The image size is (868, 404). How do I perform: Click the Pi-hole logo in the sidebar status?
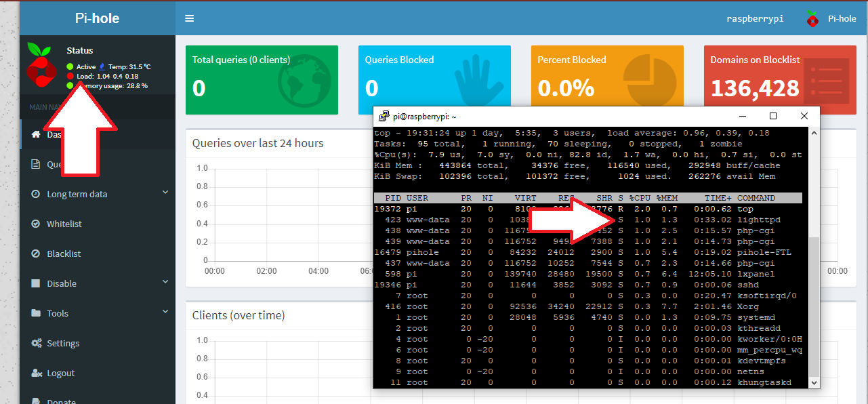click(x=40, y=64)
